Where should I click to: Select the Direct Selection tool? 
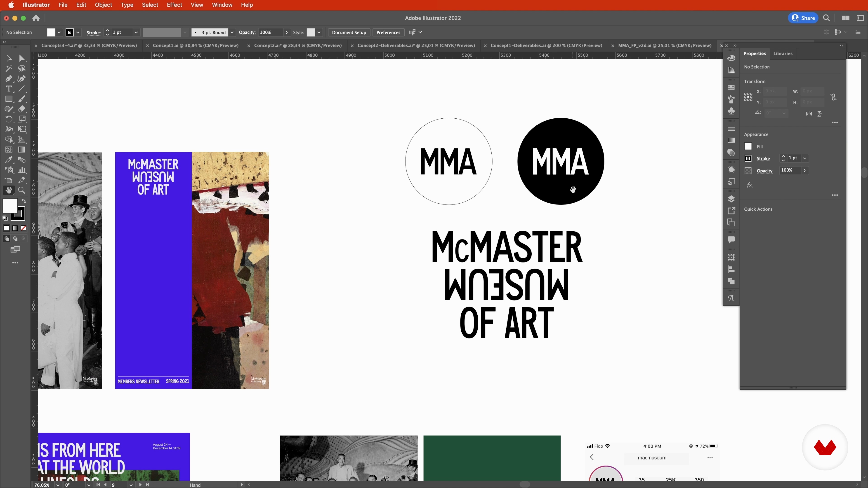[x=22, y=58]
